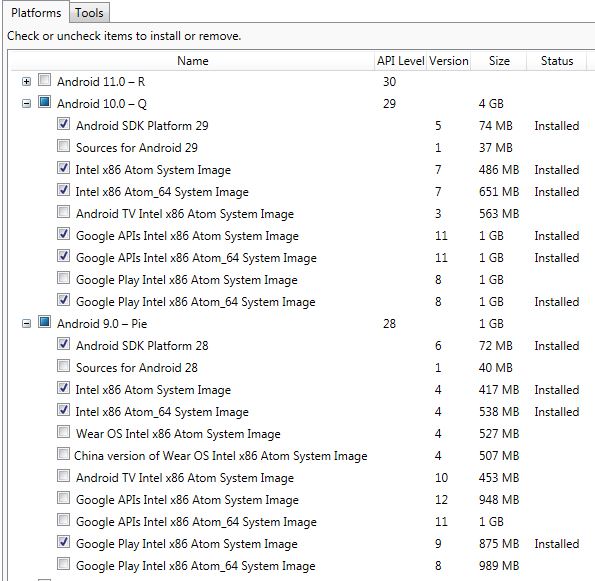
Task: Click the 74 MB size value
Action: point(496,126)
